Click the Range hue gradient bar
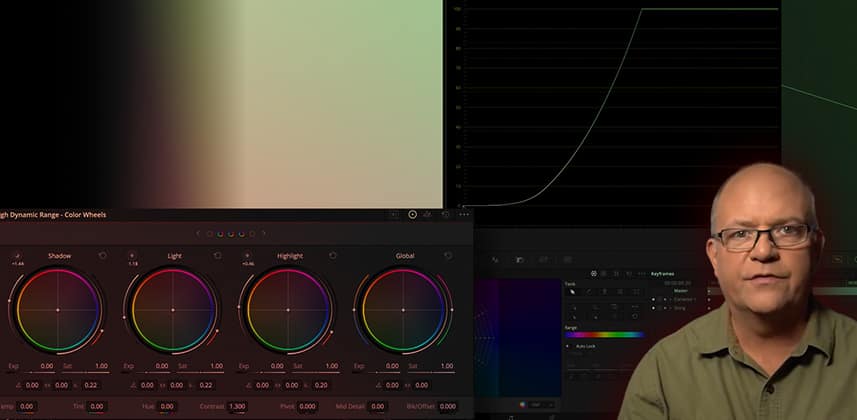This screenshot has height=420, width=857. tap(604, 334)
